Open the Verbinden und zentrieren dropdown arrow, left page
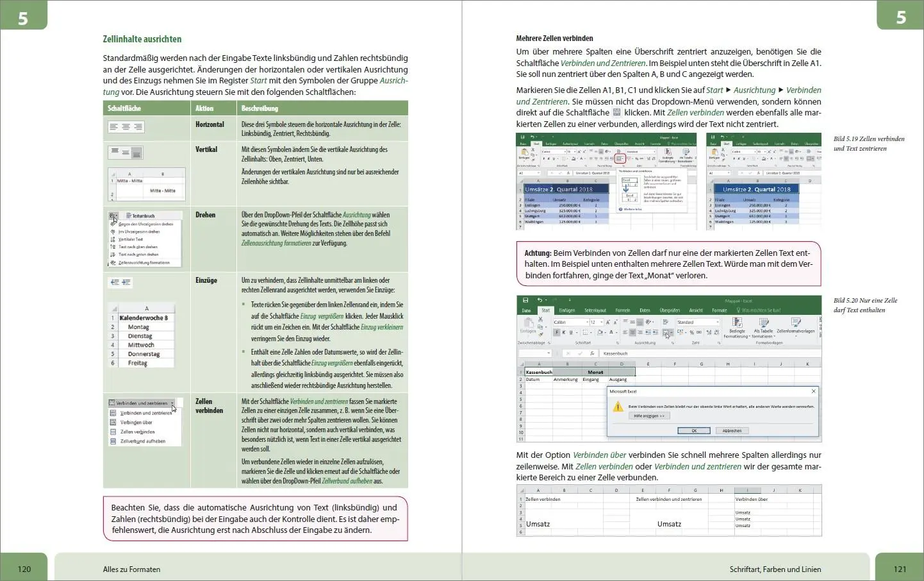Screen dimensions: 924x581 pos(172,403)
